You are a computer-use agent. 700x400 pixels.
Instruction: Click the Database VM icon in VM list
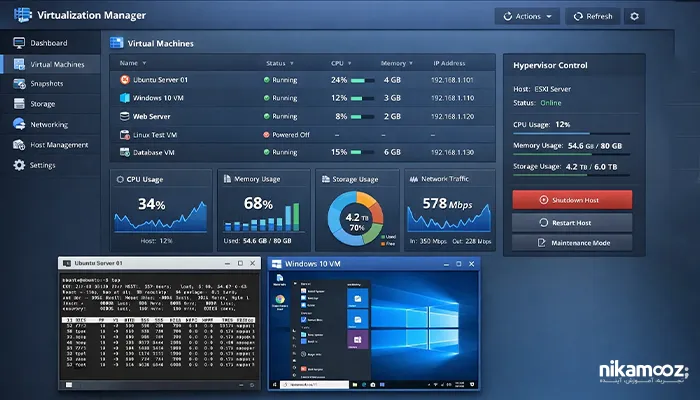click(x=125, y=152)
